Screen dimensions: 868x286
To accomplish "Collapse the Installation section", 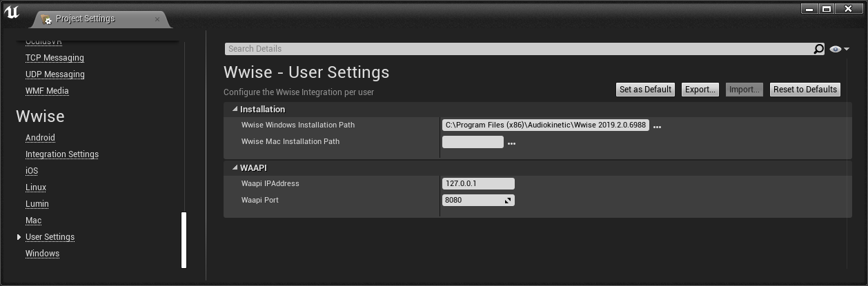I will (x=235, y=109).
